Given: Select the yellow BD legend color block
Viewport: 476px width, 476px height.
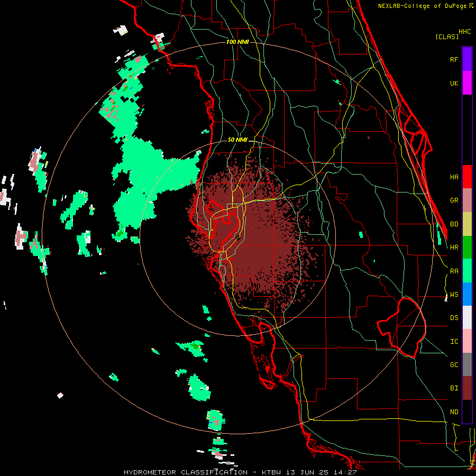Looking at the screenshot, I should 467,224.
